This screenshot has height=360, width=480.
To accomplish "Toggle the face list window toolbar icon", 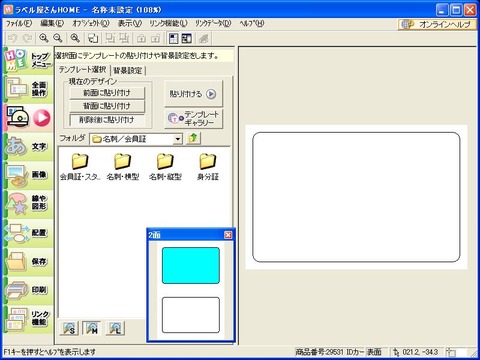I will (187, 38).
